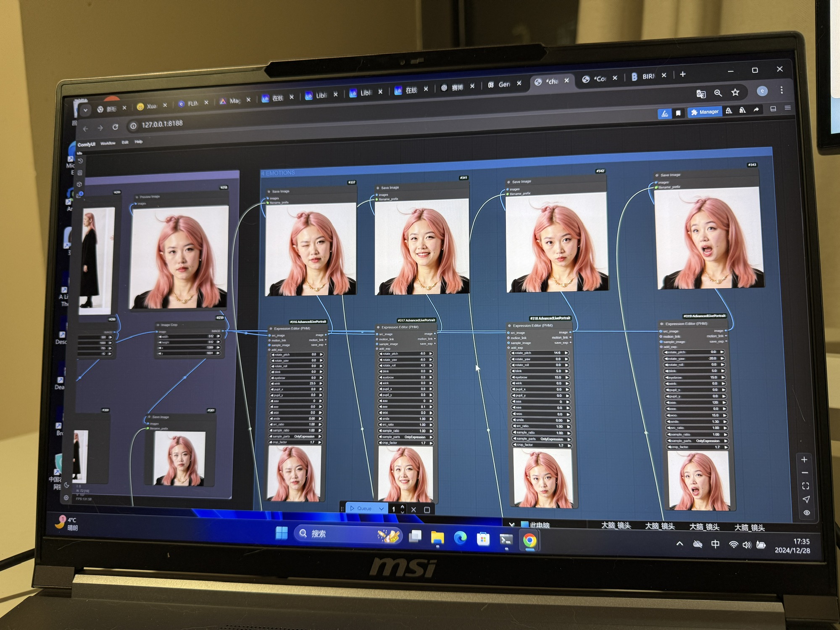Screen dimensions: 840x630
Task: Toggle the theme moon icon in sidebar
Action: pos(67,485)
